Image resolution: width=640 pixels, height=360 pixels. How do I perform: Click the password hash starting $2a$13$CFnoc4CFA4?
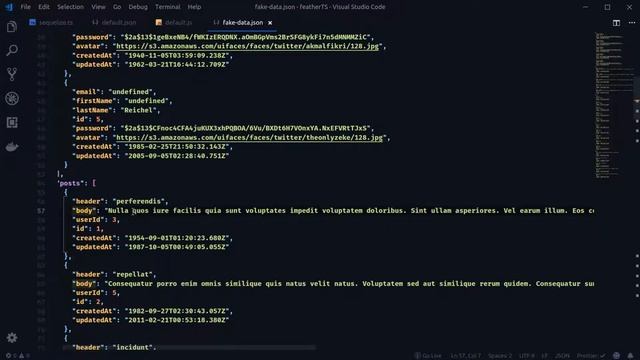pos(246,128)
